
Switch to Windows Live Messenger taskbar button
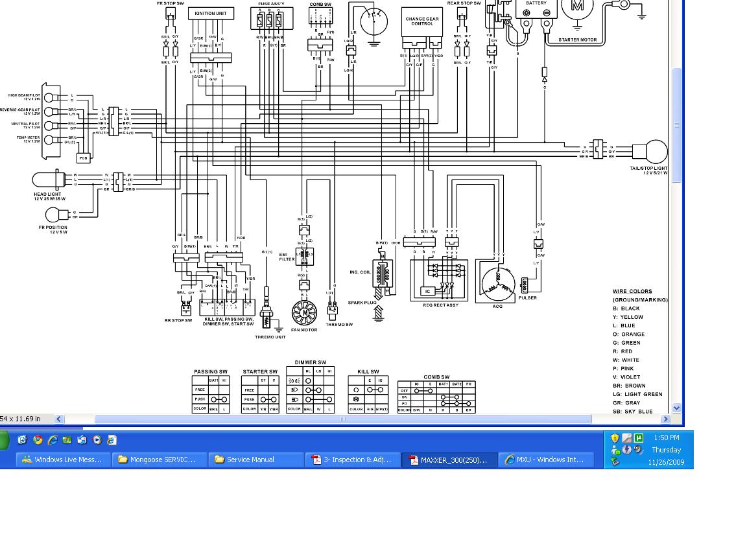pos(64,460)
